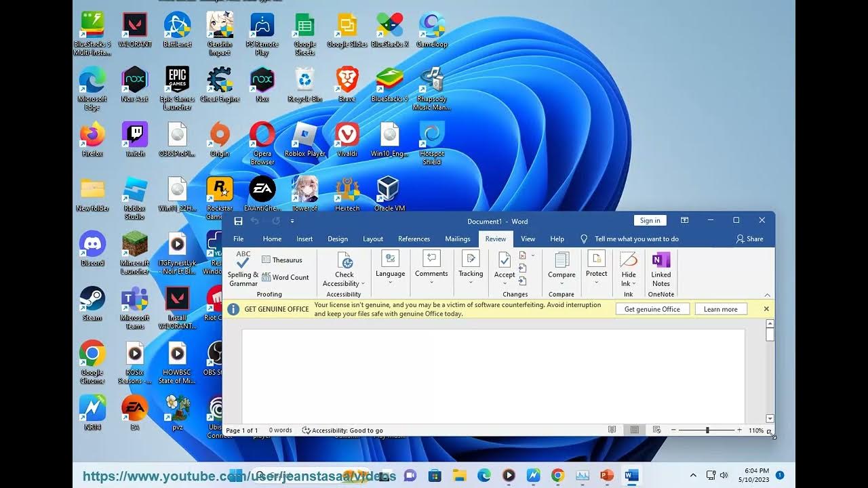
Task: Switch to the Home ribbon tab
Action: coord(272,239)
